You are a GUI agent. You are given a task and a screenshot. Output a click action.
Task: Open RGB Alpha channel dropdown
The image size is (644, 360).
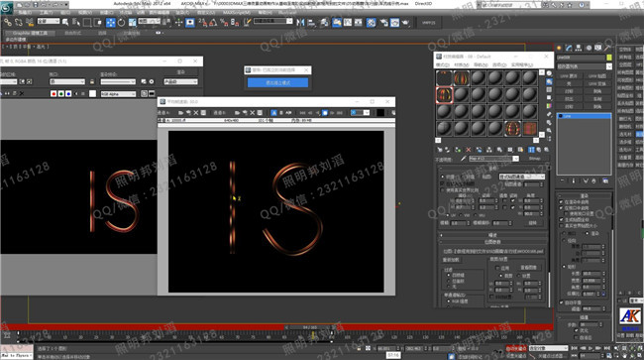click(118, 94)
